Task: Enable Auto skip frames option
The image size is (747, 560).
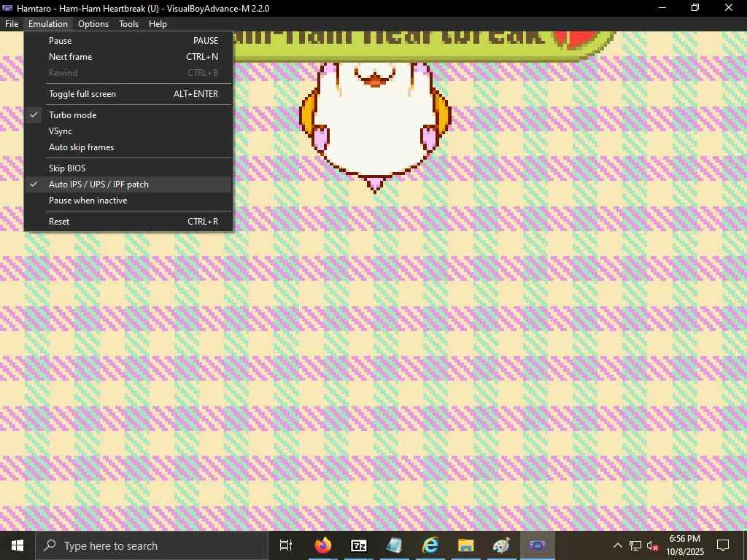Action: (x=128, y=147)
